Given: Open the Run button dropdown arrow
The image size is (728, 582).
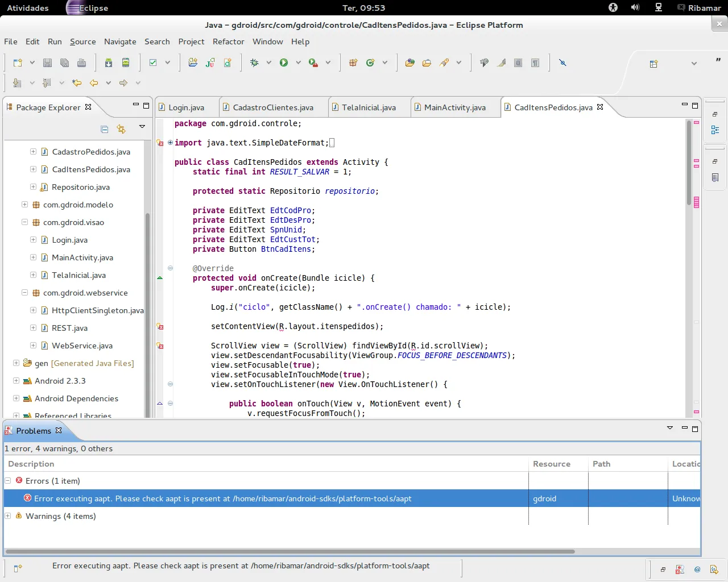Looking at the screenshot, I should [x=298, y=63].
